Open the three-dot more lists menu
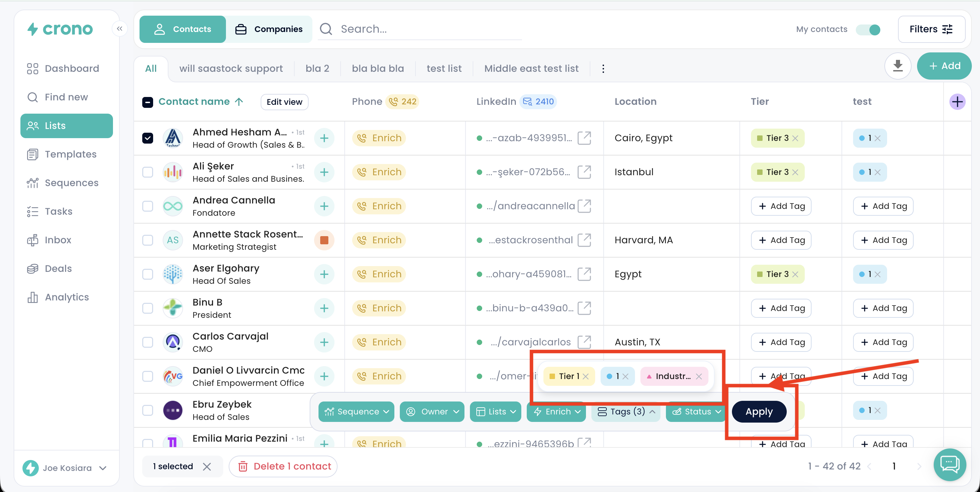The height and width of the screenshot is (492, 980). 603,68
